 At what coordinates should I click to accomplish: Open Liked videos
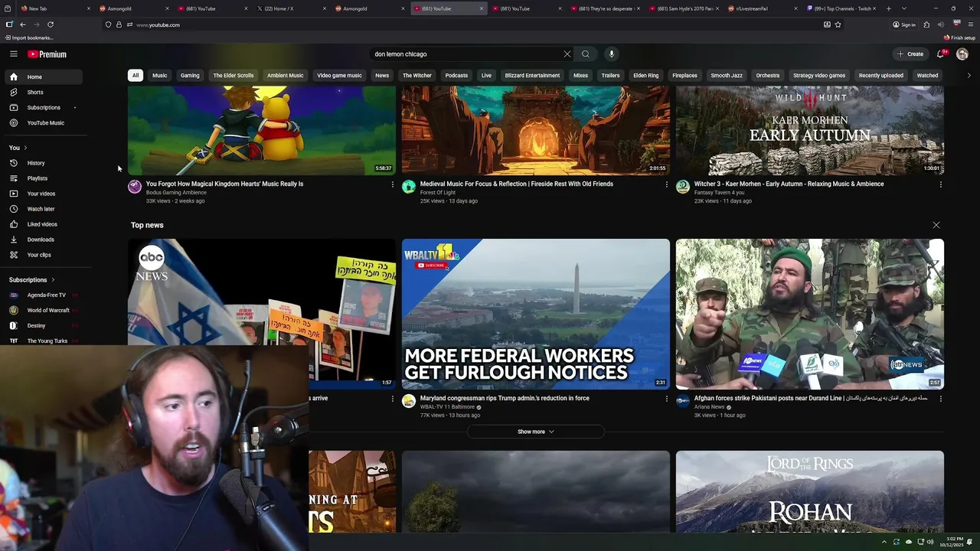(x=42, y=224)
